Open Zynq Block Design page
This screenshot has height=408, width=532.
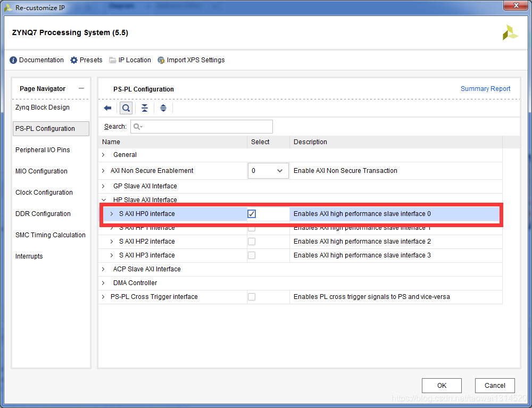click(43, 107)
